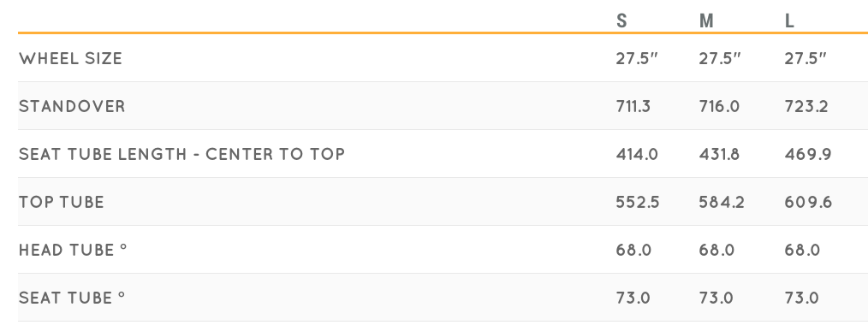This screenshot has width=868, height=331.
Task: Click the 609.6 top tube value
Action: tap(808, 202)
